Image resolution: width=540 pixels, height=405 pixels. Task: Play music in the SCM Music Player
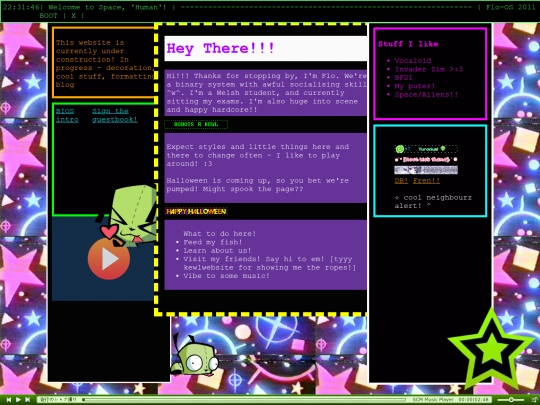coord(18,399)
